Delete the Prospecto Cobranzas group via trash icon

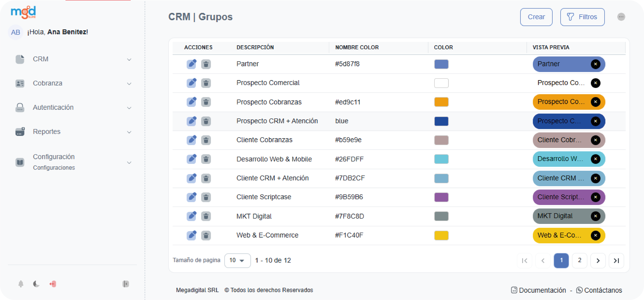pos(206,102)
